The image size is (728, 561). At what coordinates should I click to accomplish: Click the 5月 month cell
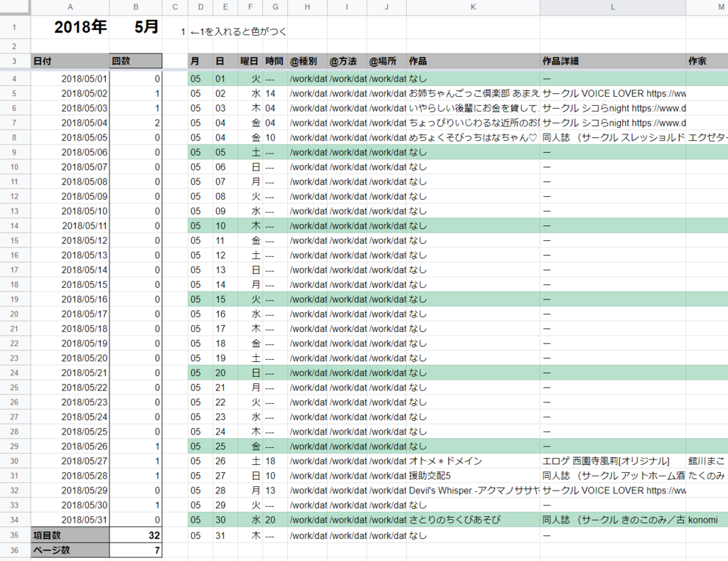coord(136,27)
